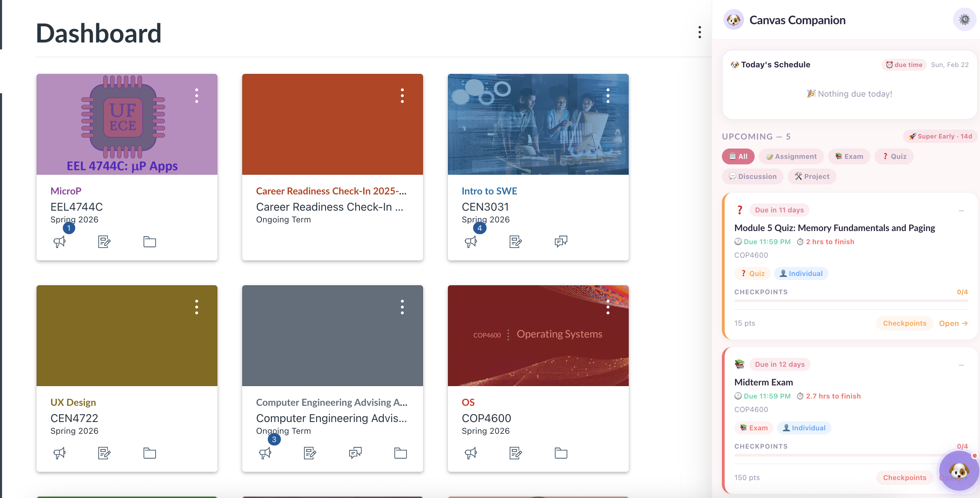Select the All filter chip
Viewport: 980px width, 498px height.
click(738, 156)
